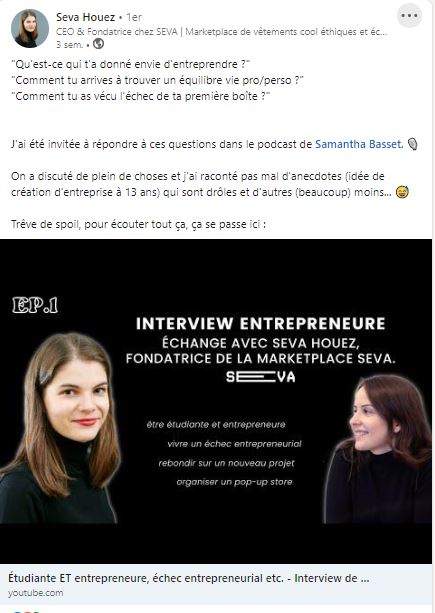435x613 pixels.
Task: Click the CEO & Fondatrice chez SEVA headline
Action: pyautogui.click(x=222, y=32)
